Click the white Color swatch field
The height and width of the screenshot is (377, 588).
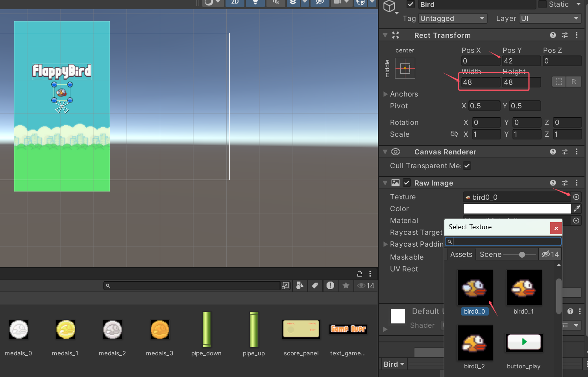pos(517,208)
